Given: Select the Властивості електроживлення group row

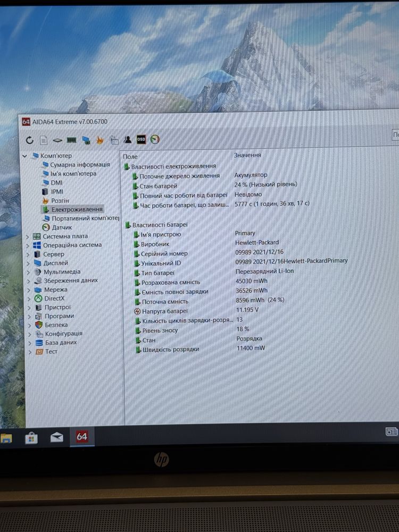Looking at the screenshot, I should (x=170, y=166).
